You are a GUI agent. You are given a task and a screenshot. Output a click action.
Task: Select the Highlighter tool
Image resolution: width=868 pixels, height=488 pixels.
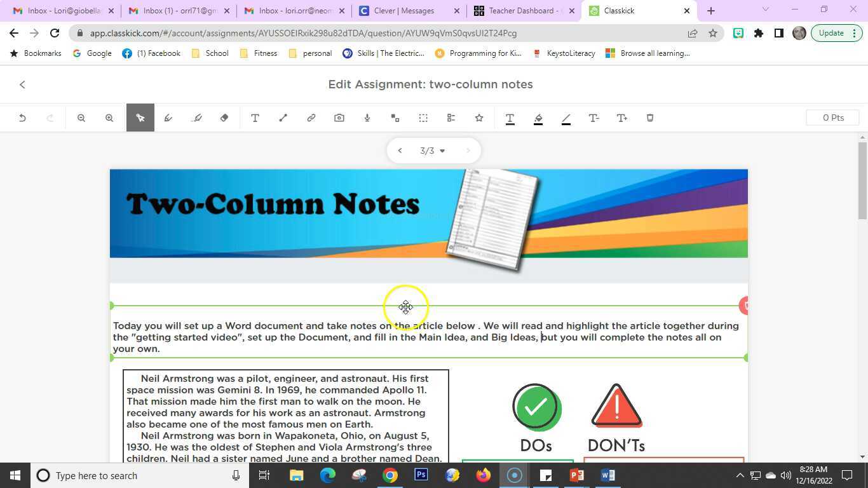coord(196,118)
